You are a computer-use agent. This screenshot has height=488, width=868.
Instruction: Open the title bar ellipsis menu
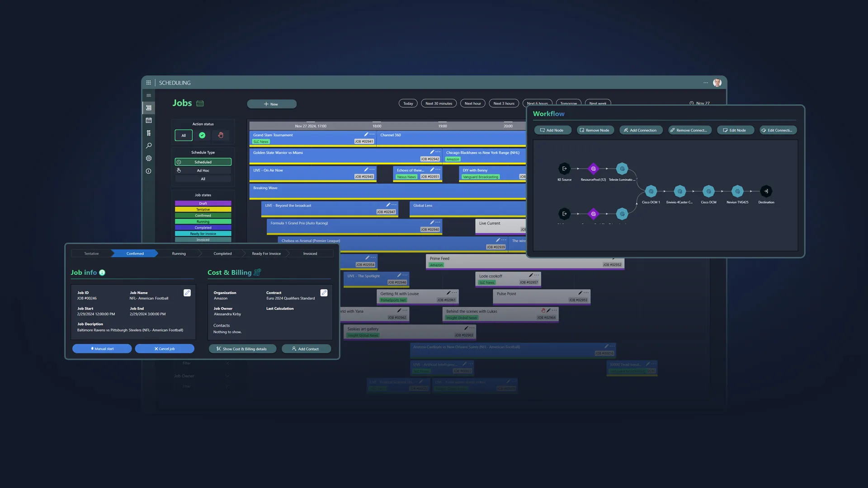705,83
